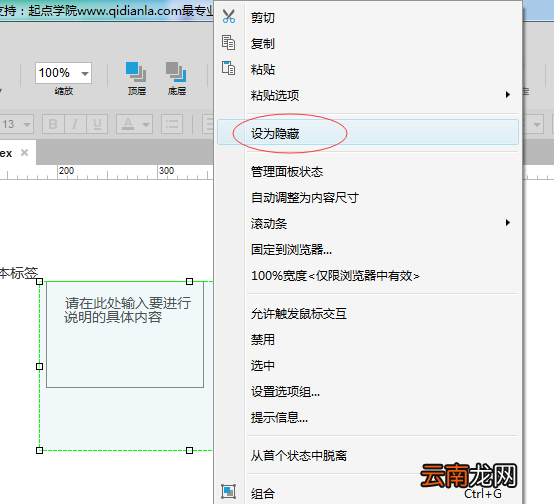Toggle underline formatting button
Image resolution: width=554 pixels, height=504 pixels.
97,124
